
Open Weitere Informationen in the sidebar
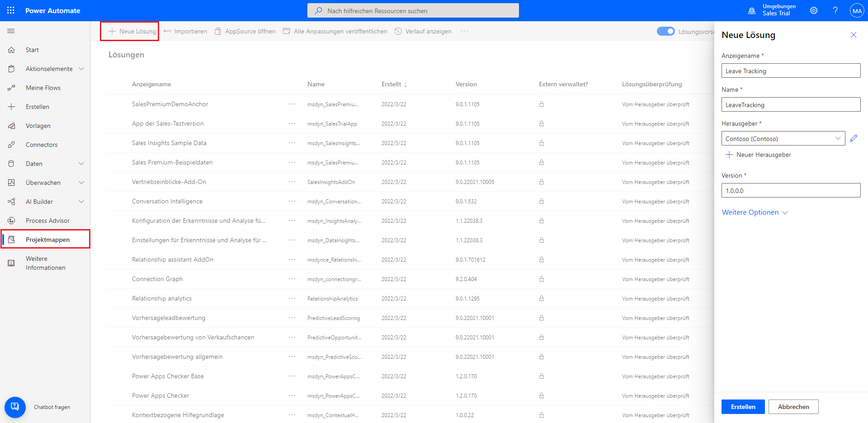(45, 263)
